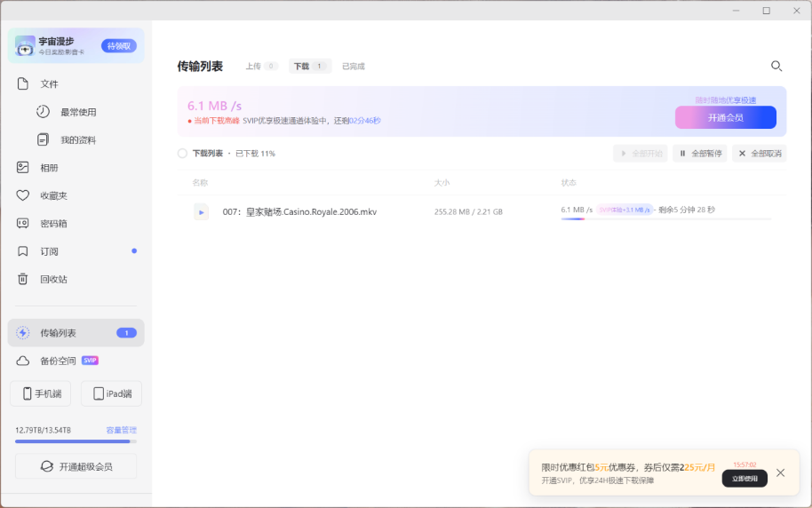Click the 02分46秒 remaining trial time
The image size is (812, 508).
pyautogui.click(x=365, y=121)
